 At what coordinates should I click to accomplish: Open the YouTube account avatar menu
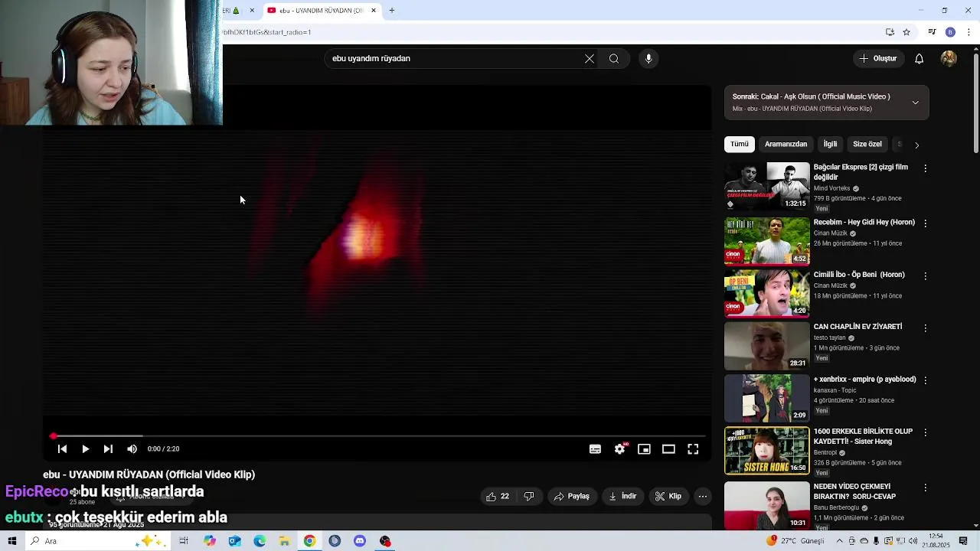pos(949,59)
